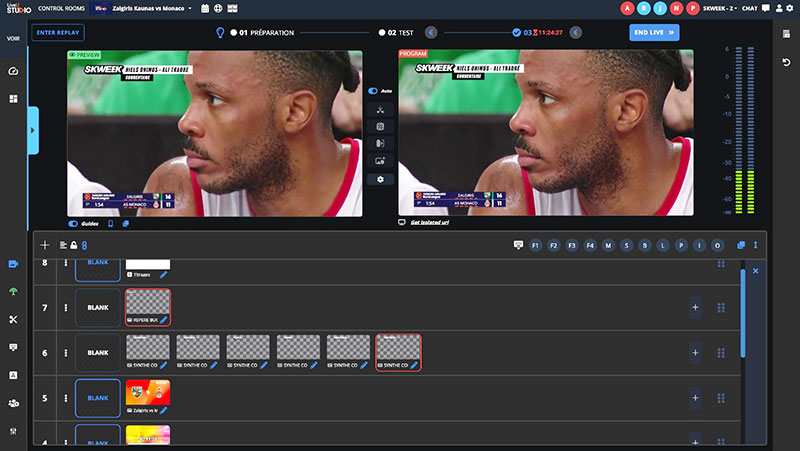Open the grid layout icon in sidebar
Image resolution: width=800 pixels, height=451 pixels.
pyautogui.click(x=13, y=99)
